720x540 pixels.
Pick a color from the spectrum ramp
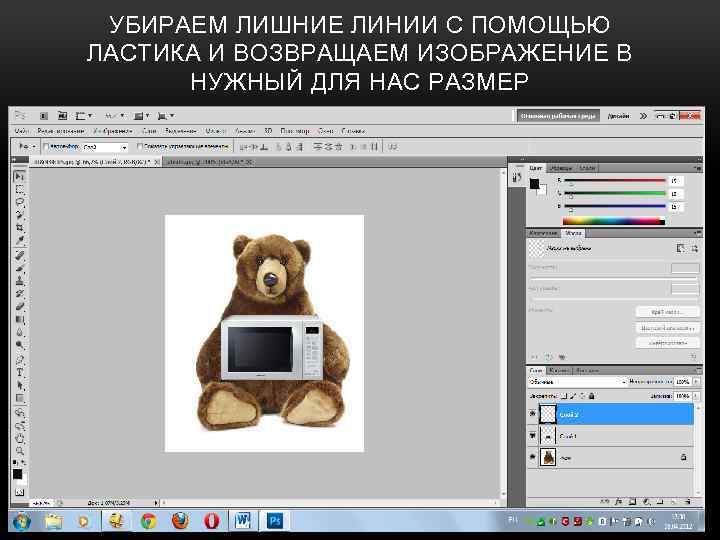pos(614,222)
